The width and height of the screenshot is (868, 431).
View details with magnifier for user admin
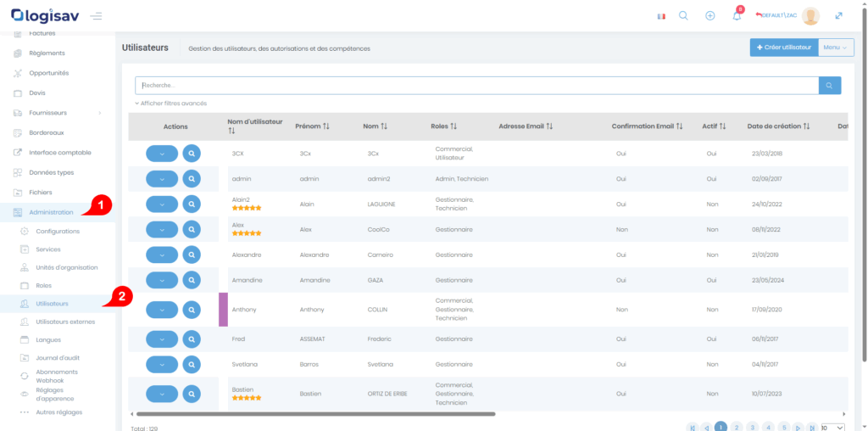(x=192, y=179)
